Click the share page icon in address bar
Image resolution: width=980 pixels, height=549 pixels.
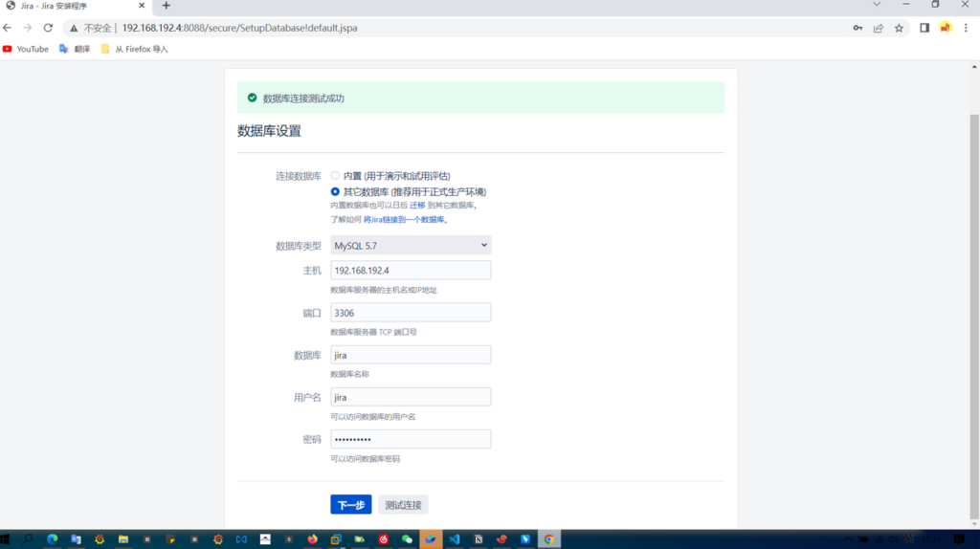click(878, 28)
